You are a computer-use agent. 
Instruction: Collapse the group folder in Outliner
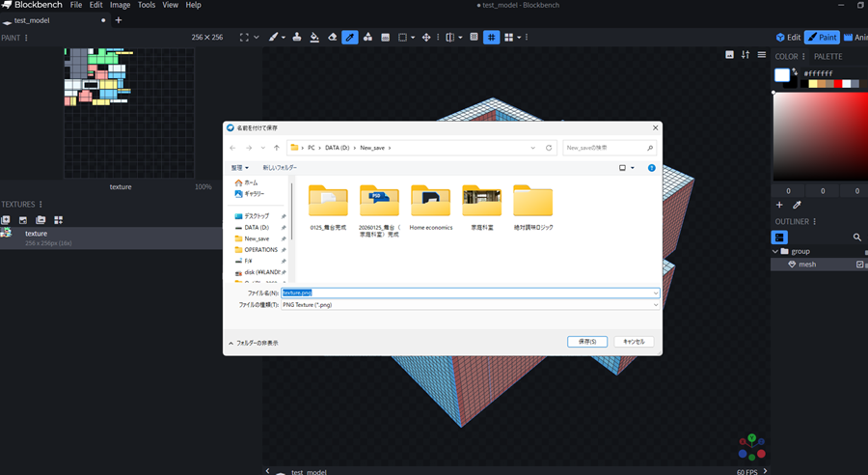pos(774,251)
